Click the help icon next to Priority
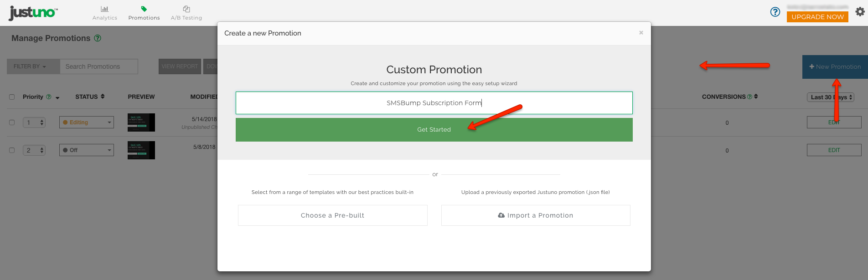 49,97
